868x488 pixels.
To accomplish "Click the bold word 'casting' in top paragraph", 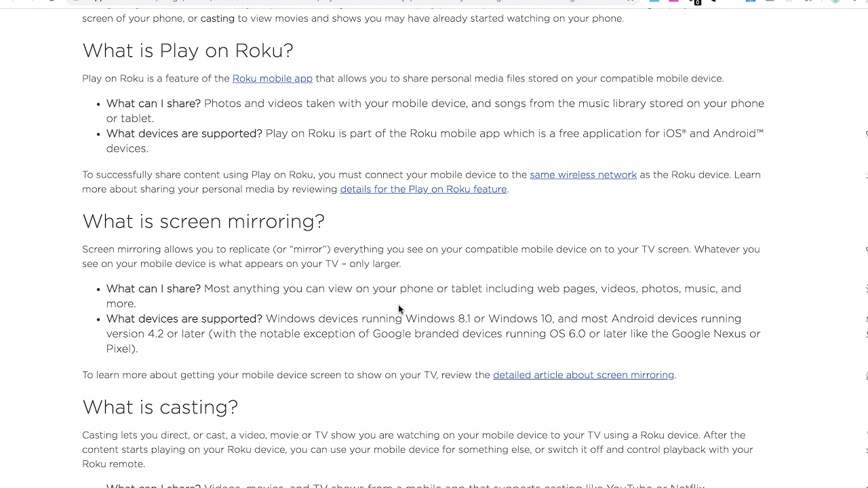I will [x=218, y=18].
